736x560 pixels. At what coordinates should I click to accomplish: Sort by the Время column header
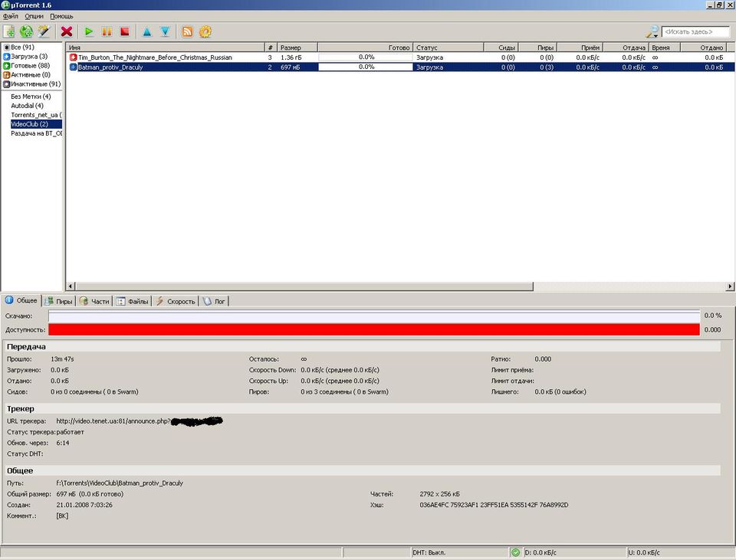point(665,47)
